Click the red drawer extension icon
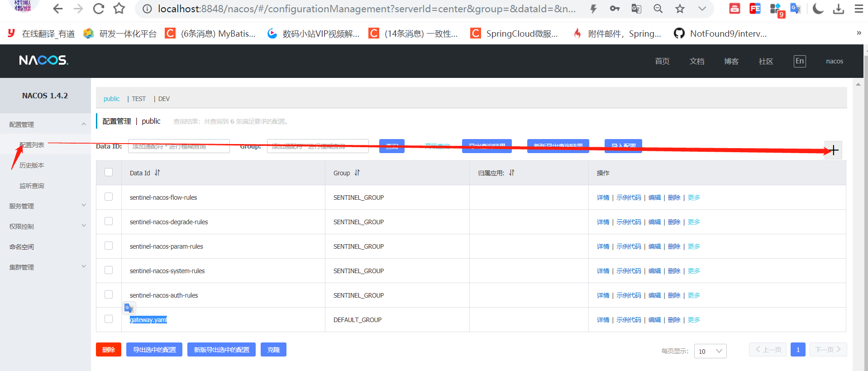The width and height of the screenshot is (868, 371). pyautogui.click(x=734, y=9)
